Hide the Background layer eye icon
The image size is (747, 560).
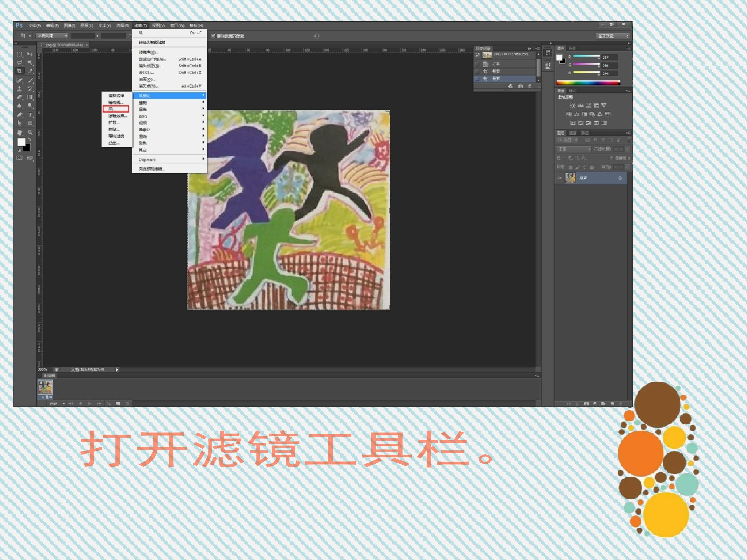click(x=559, y=178)
